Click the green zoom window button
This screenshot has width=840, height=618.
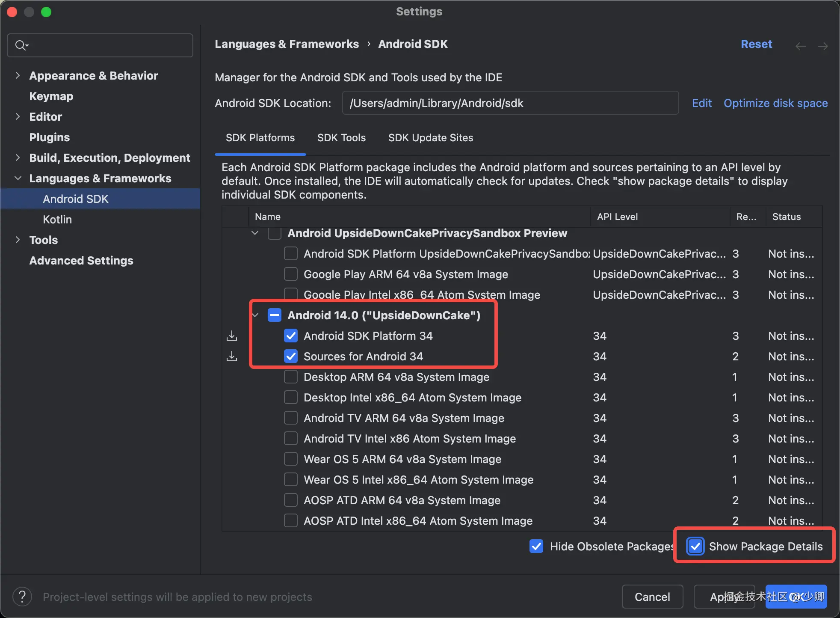[x=46, y=12]
